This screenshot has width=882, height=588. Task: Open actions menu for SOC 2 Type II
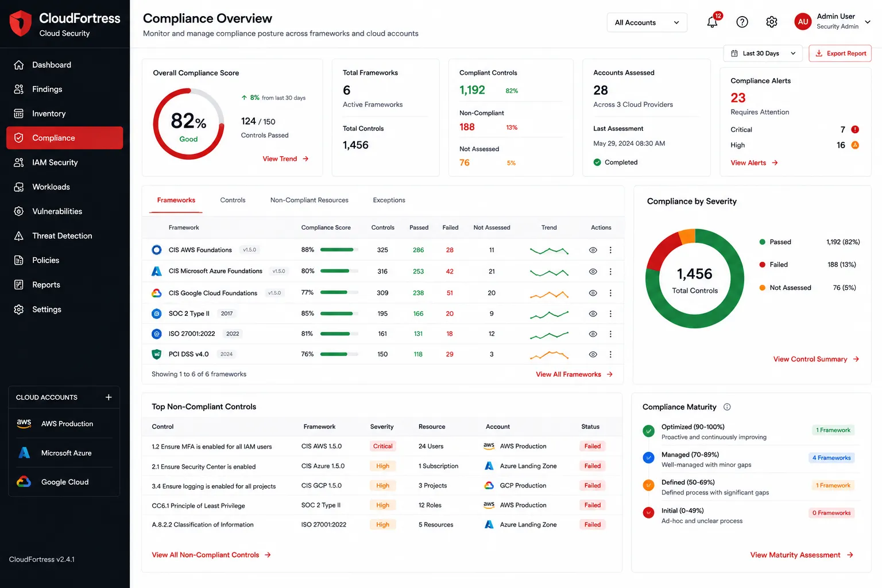coord(610,314)
